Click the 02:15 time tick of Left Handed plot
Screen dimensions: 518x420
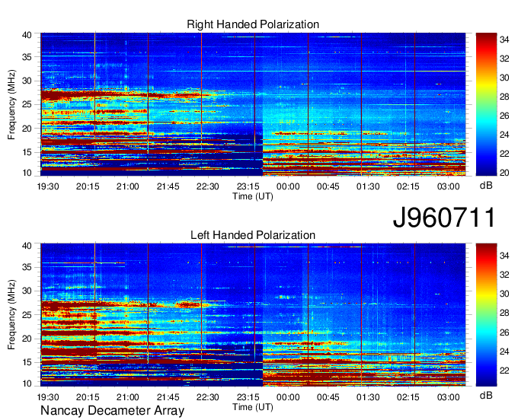pyautogui.click(x=408, y=397)
